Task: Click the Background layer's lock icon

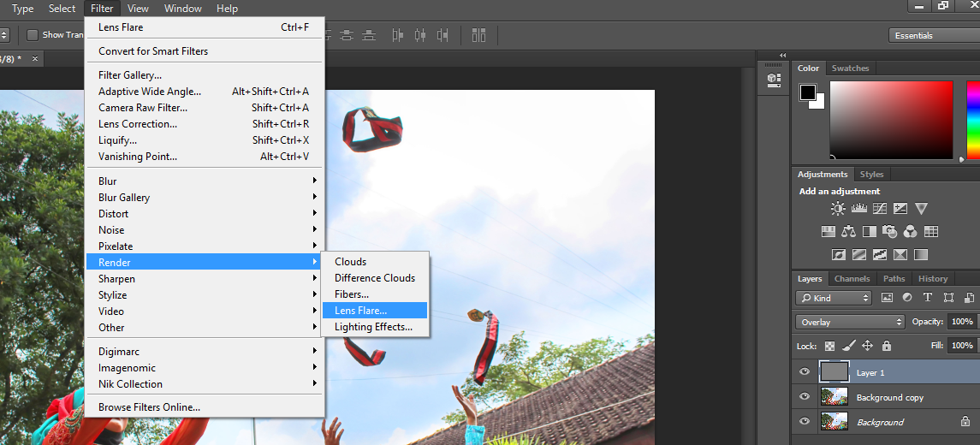Action: click(x=965, y=421)
